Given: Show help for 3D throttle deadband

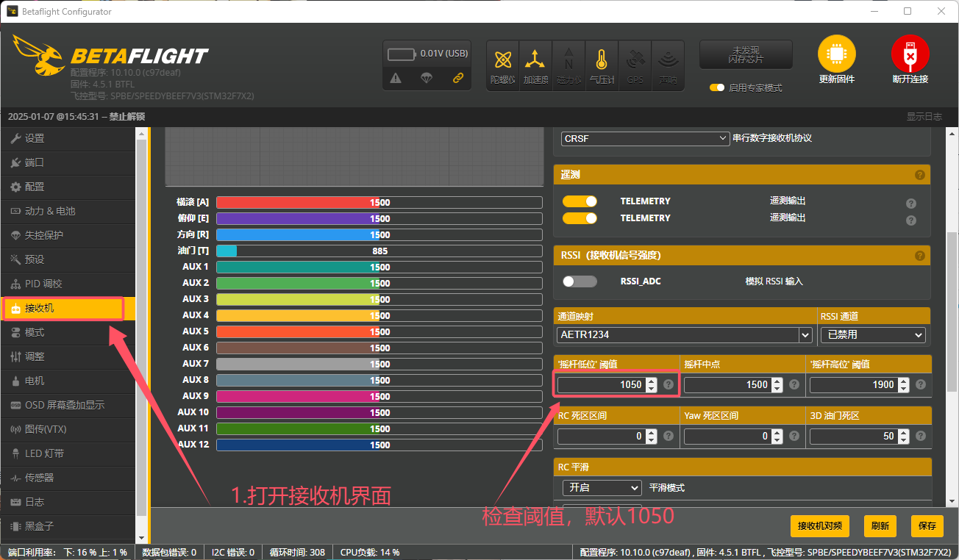Looking at the screenshot, I should point(920,436).
